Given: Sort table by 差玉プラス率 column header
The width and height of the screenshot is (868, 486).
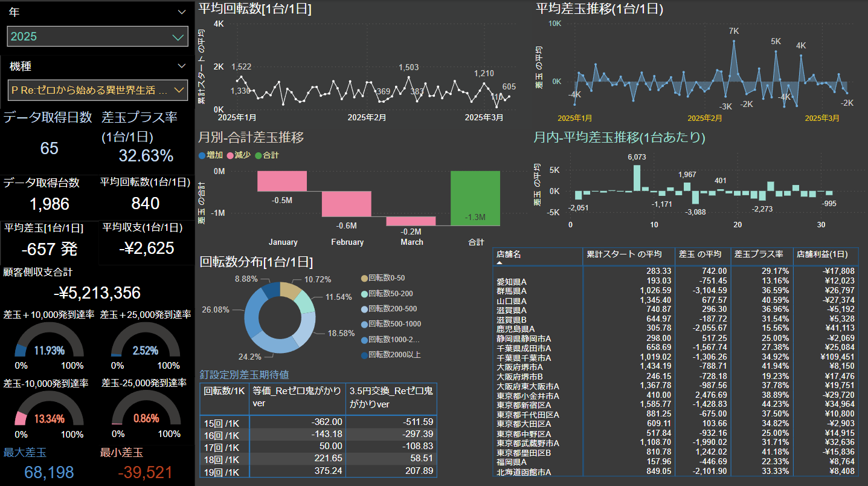Looking at the screenshot, I should click(x=755, y=254).
